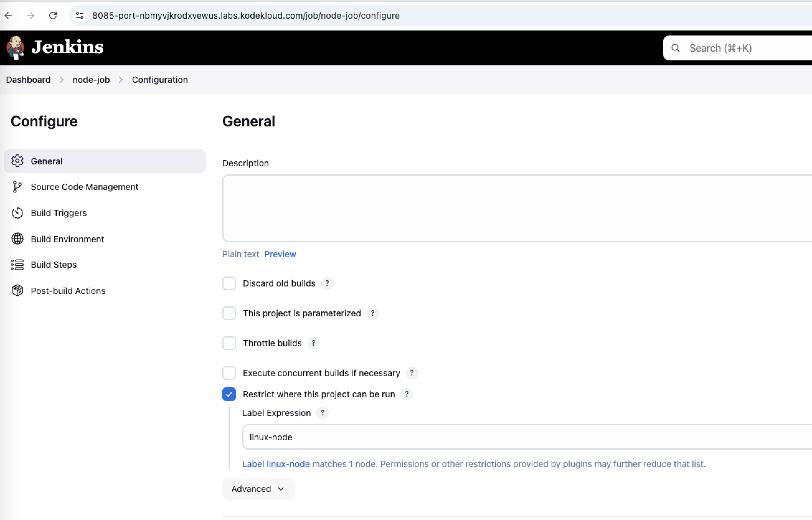812x520 pixels.
Task: Uncheck Restrict where this project can be run
Action: (229, 394)
